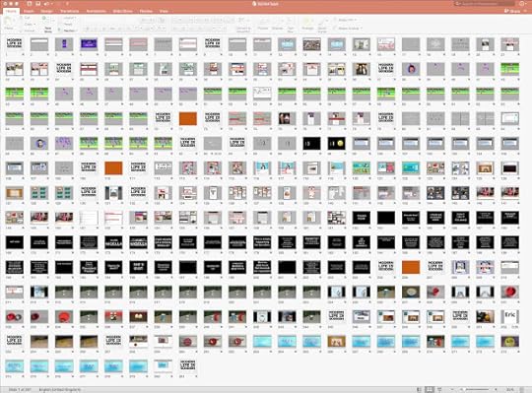Open the Transitions ribbon tab
The width and height of the screenshot is (532, 393).
70,11
